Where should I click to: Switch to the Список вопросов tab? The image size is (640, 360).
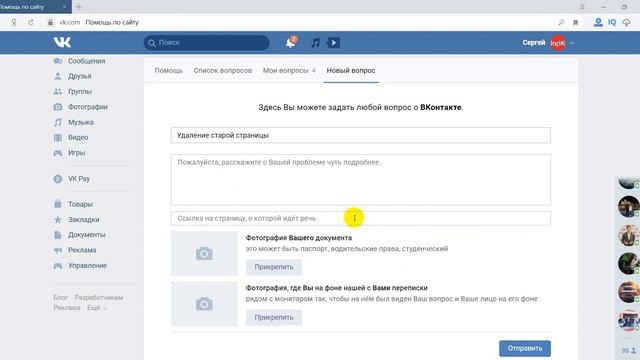click(x=223, y=71)
